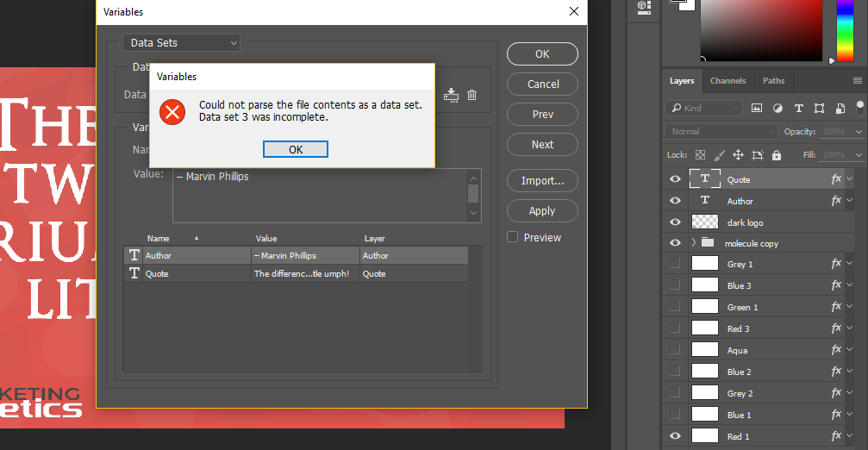Filter layers by shape layers icon
The width and height of the screenshot is (868, 450).
tap(819, 108)
